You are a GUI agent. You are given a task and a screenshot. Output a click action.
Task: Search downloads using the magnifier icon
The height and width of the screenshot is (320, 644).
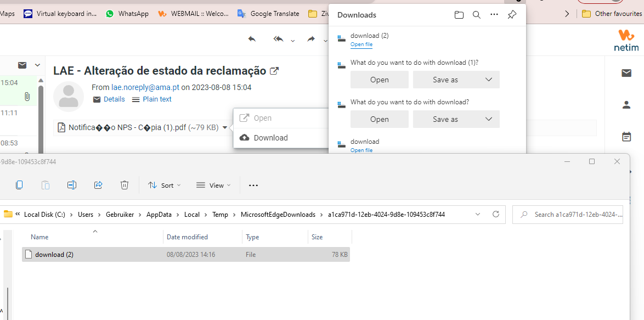[x=477, y=15]
